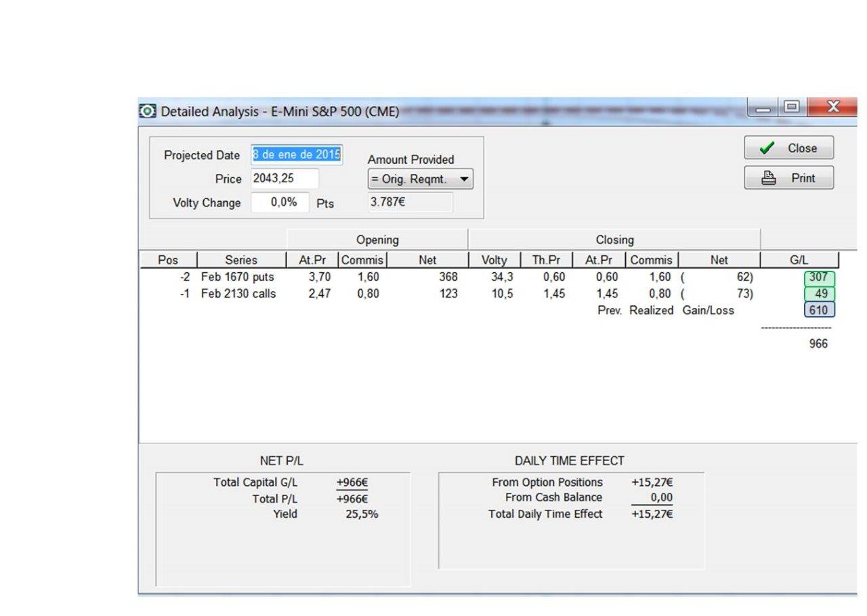Click the Th.Pr column header
The width and height of the screenshot is (867, 616).
tap(547, 260)
